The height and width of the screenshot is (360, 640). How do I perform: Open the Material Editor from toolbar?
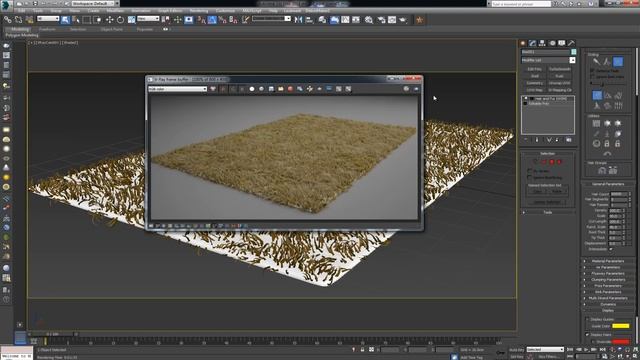tap(369, 20)
